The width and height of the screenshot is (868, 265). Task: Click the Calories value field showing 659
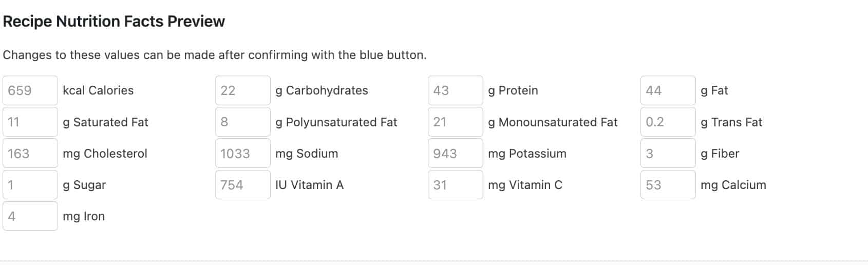coord(30,90)
